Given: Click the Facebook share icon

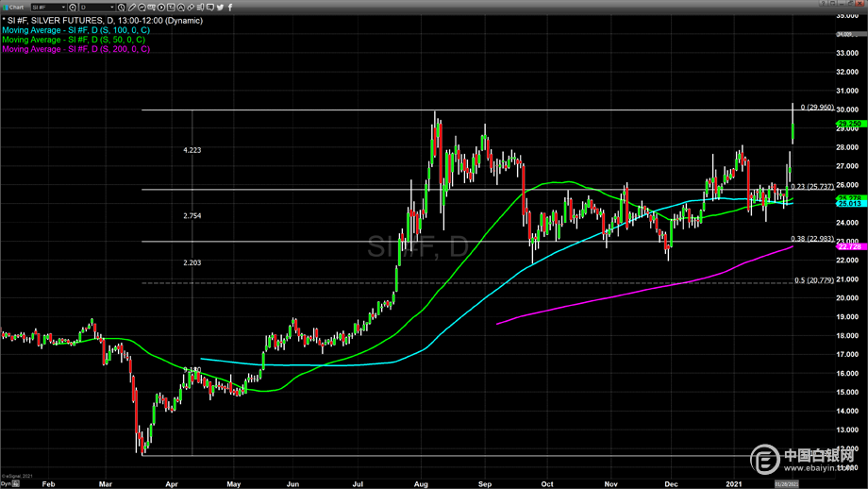Looking at the screenshot, I should pyautogui.click(x=230, y=8).
